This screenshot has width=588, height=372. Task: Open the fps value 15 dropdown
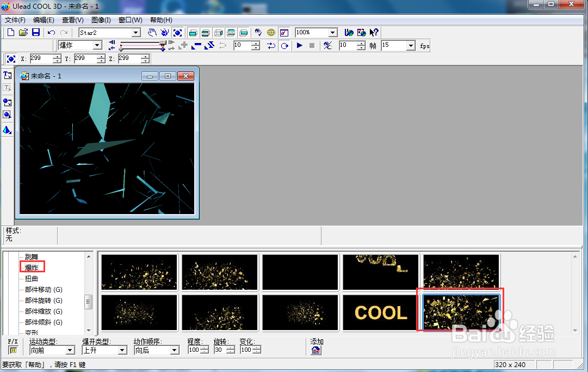pos(411,46)
